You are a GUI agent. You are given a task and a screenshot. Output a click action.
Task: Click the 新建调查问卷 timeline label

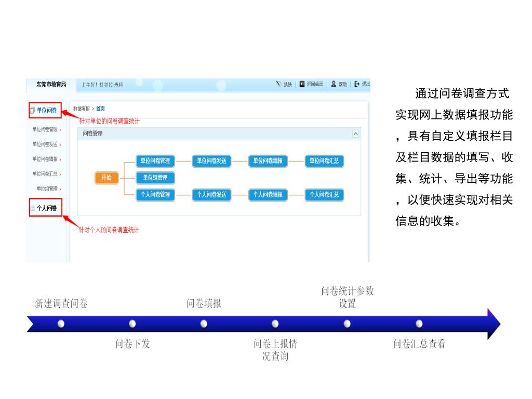coord(61,303)
